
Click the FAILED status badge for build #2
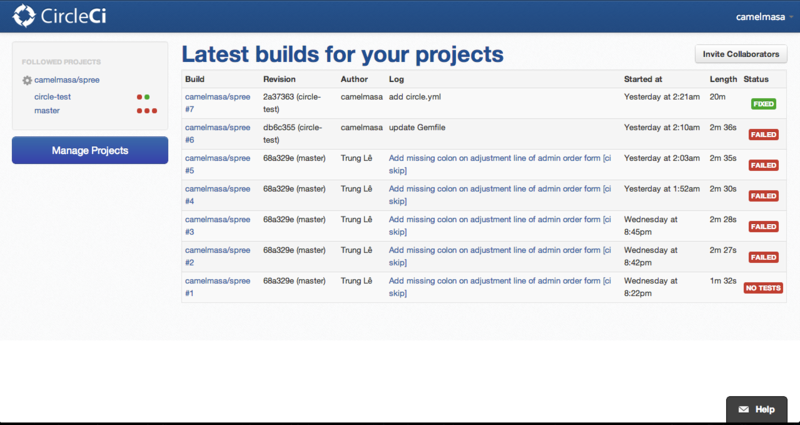(763, 257)
